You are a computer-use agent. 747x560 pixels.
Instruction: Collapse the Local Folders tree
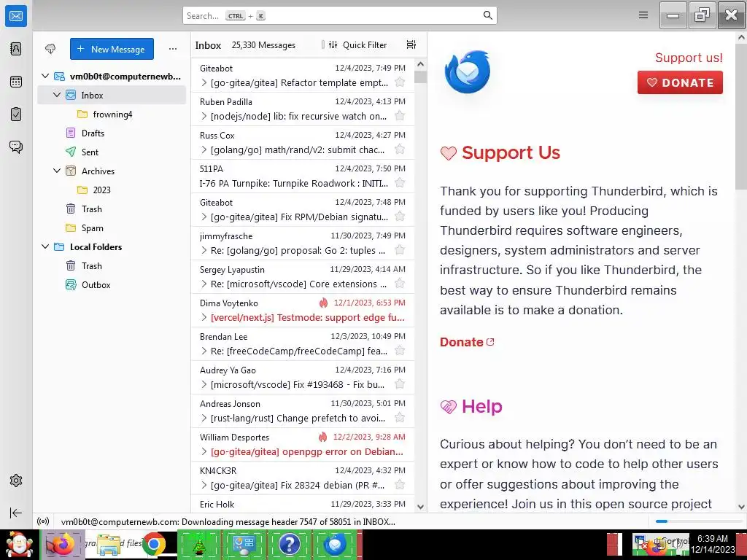point(45,246)
